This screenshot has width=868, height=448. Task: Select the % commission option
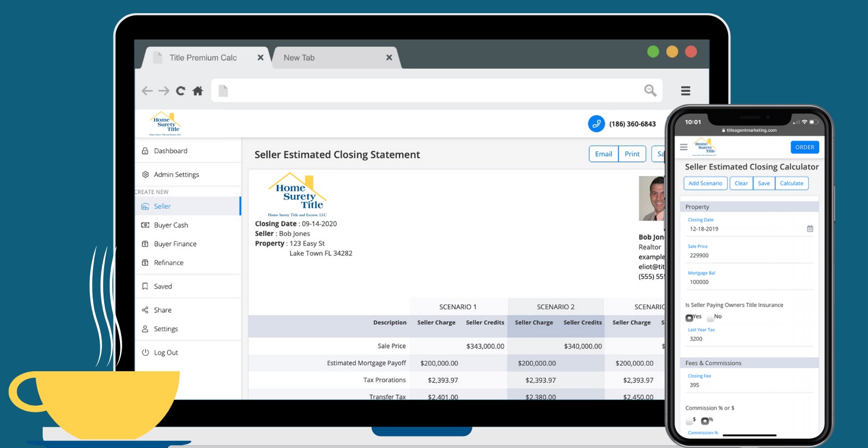(705, 421)
